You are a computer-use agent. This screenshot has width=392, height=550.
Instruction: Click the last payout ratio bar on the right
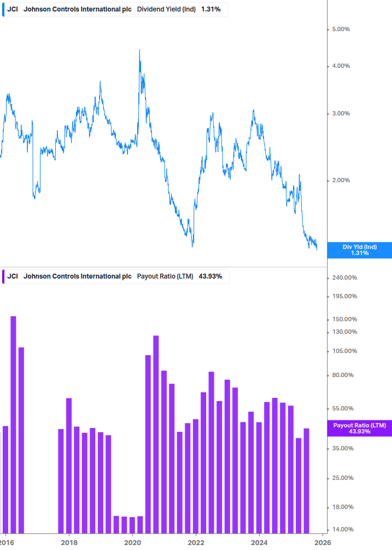307,479
